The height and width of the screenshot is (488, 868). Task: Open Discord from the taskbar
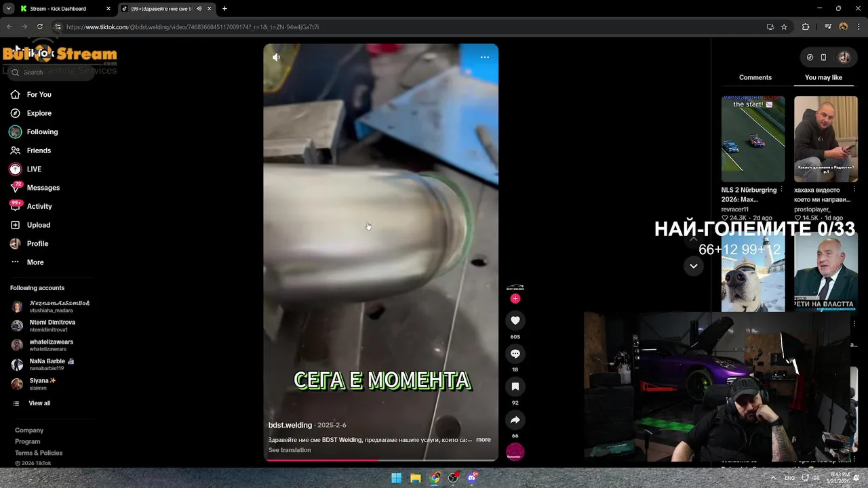coord(472,478)
